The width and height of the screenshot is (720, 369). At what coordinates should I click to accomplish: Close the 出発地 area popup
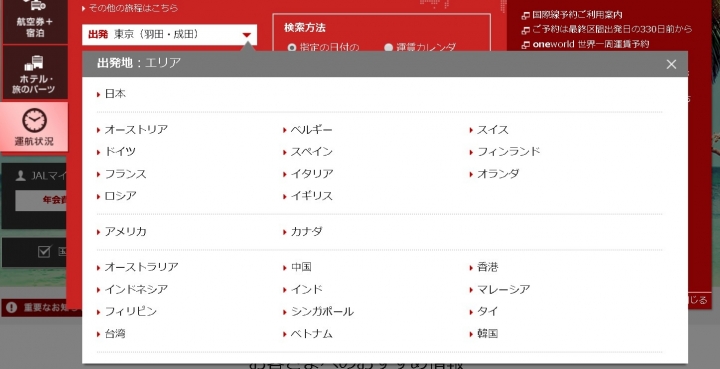671,64
